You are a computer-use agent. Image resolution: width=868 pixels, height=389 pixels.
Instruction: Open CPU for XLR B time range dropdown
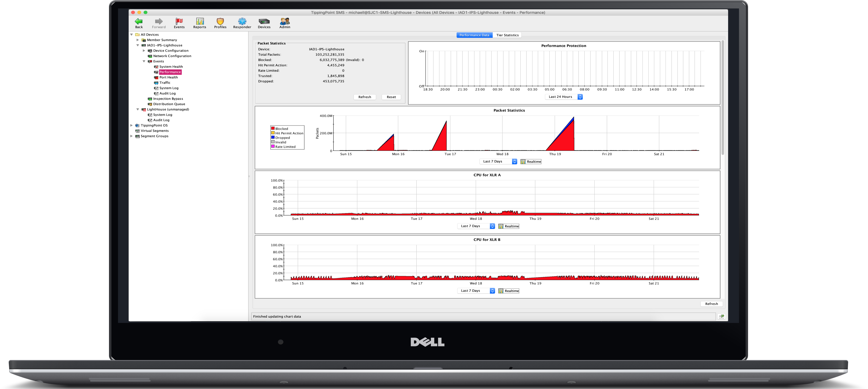click(x=476, y=291)
